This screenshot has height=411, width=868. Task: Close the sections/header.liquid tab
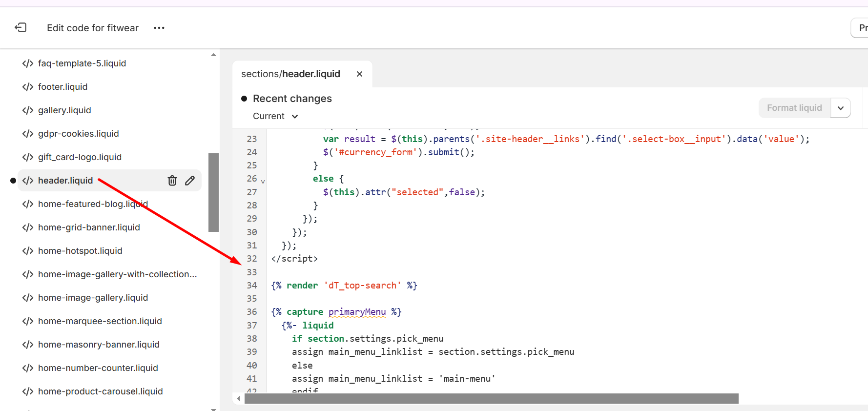pyautogui.click(x=359, y=74)
